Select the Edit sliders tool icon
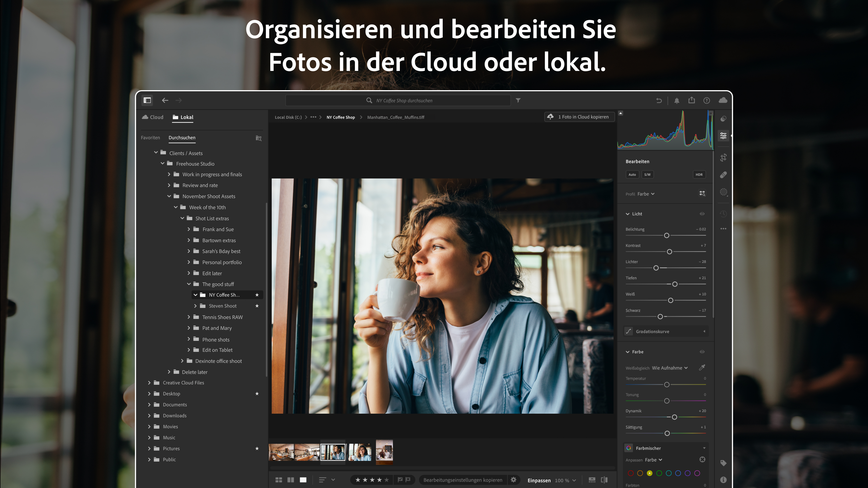Viewport: 868px width, 488px height. [x=723, y=136]
